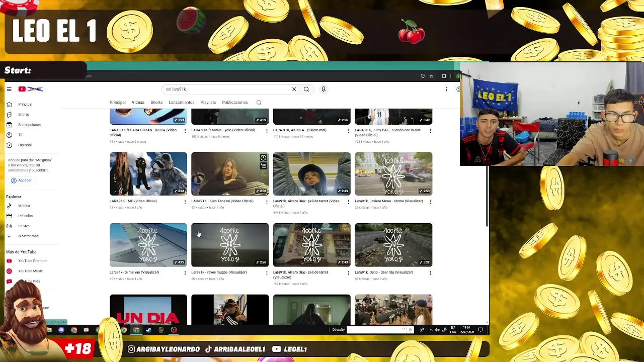Image resolution: width=644 pixels, height=362 pixels.
Task: Open YouTube settings three-dot menu
Action: coord(446,89)
